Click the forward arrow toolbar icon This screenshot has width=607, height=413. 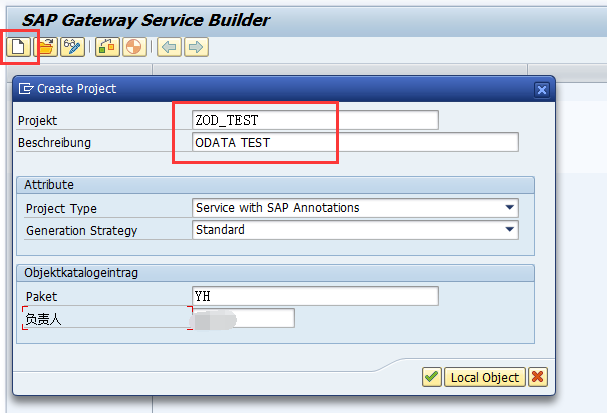196,47
